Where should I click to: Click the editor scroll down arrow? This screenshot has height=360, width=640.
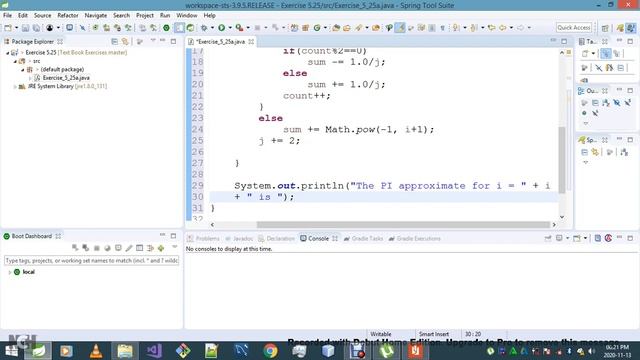(x=562, y=217)
